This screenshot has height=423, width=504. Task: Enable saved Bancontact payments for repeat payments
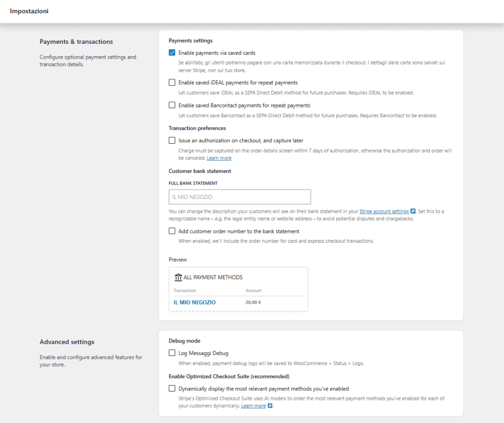[172, 105]
